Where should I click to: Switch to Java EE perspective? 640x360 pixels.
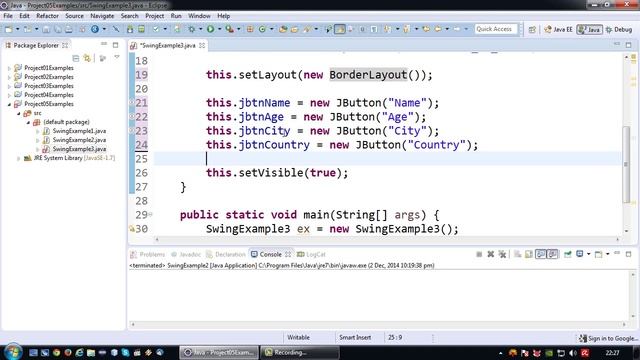point(558,29)
